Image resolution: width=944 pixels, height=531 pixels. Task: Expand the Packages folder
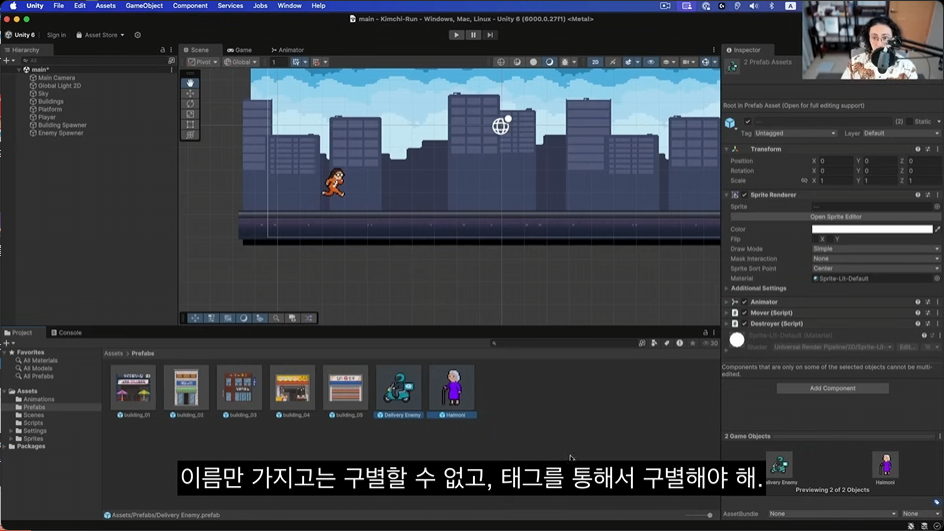(x=5, y=447)
